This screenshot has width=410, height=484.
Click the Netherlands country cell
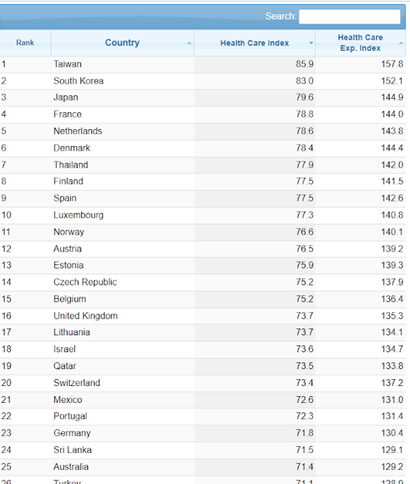tap(122, 131)
